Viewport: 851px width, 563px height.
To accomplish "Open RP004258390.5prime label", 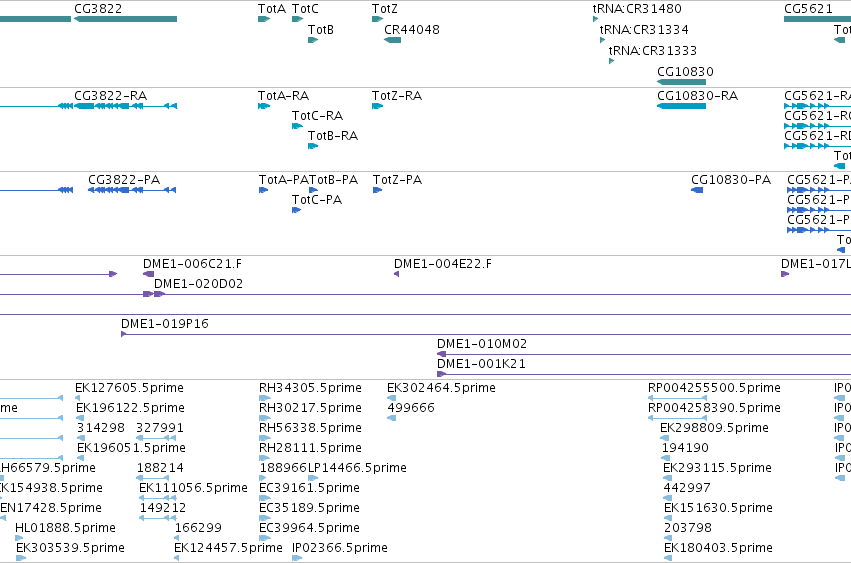I will pyautogui.click(x=714, y=408).
